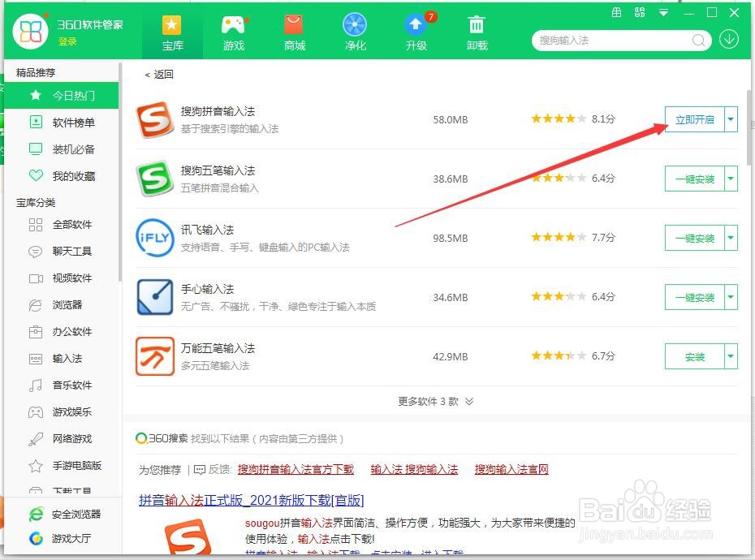
Task: Expand install options for 万能五笔输入法
Action: coord(731,356)
